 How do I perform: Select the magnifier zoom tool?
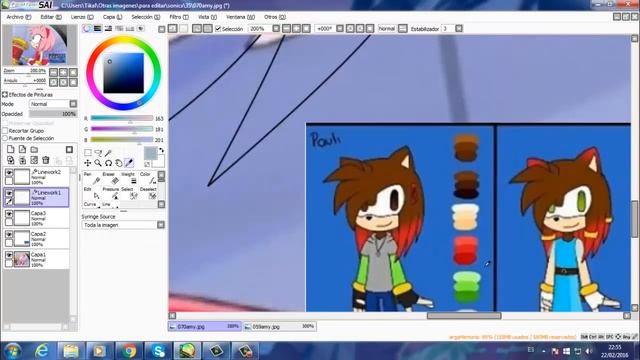(98, 163)
